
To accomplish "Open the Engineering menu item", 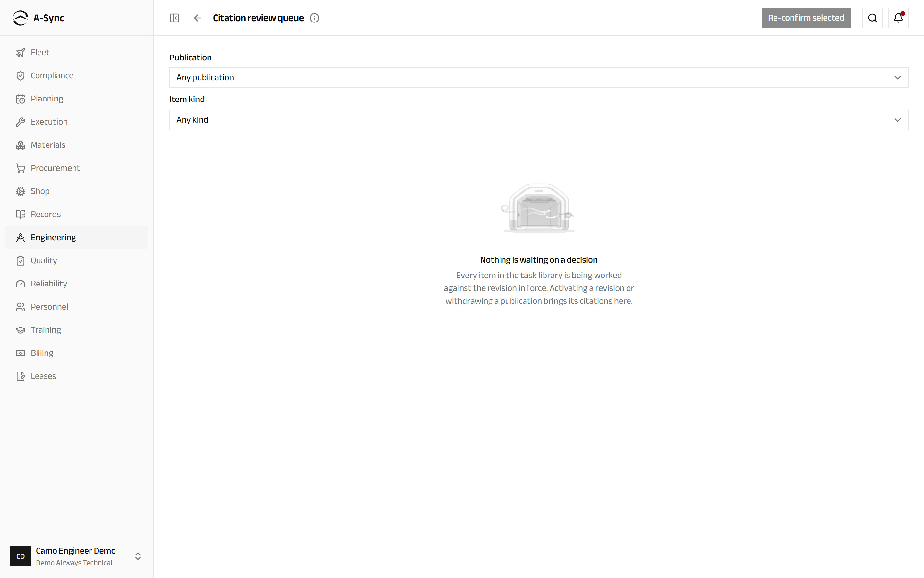I will 77,237.
